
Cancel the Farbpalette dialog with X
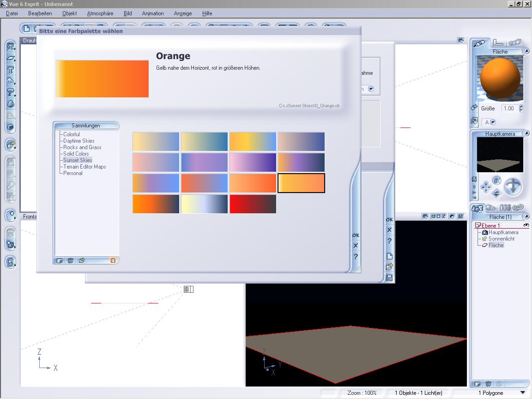(356, 246)
